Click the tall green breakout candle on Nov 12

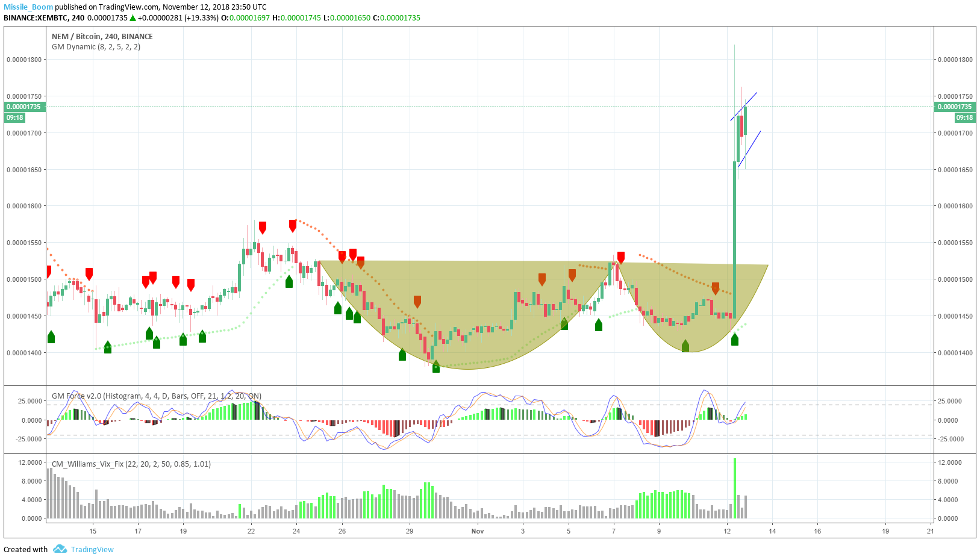pyautogui.click(x=735, y=240)
